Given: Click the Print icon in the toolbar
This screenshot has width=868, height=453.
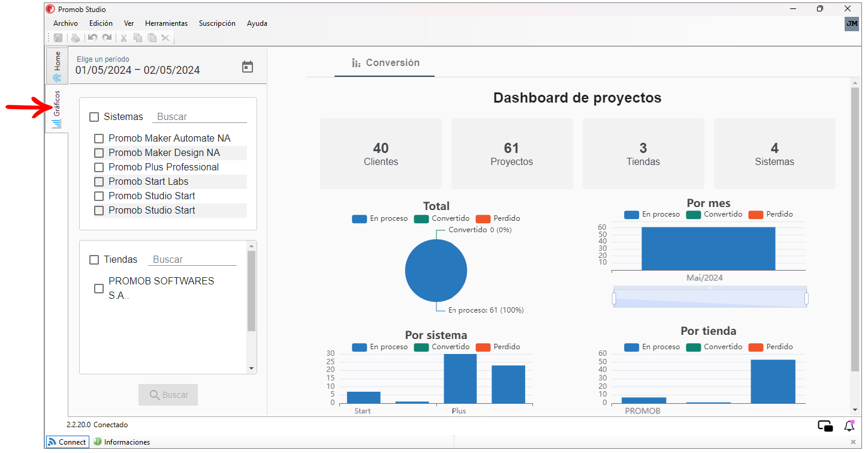Looking at the screenshot, I should [x=76, y=38].
